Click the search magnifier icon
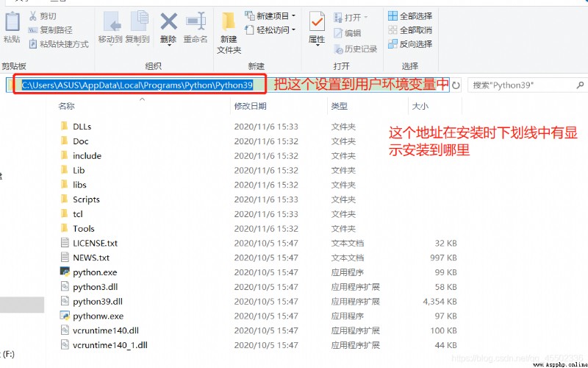 [580, 85]
